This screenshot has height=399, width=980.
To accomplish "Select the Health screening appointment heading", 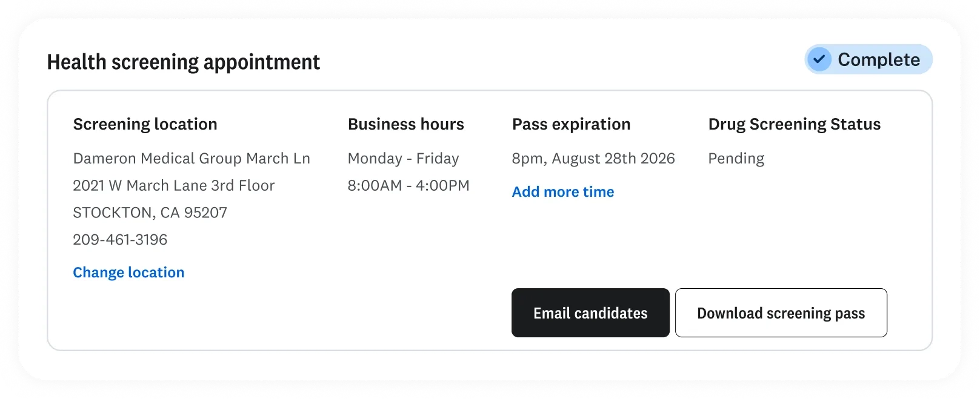I will [x=184, y=62].
